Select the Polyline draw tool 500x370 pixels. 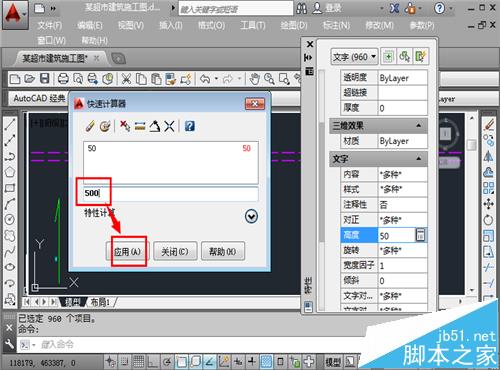10,156
